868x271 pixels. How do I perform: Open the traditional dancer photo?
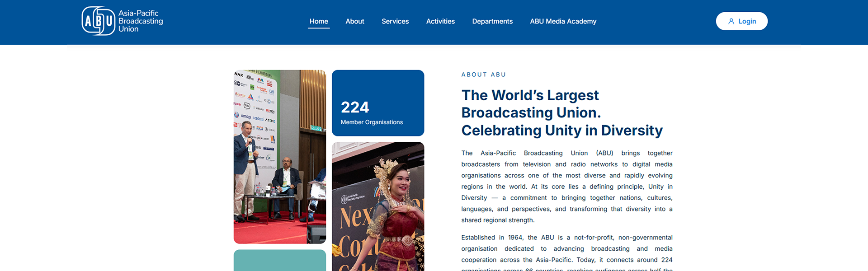[378, 206]
